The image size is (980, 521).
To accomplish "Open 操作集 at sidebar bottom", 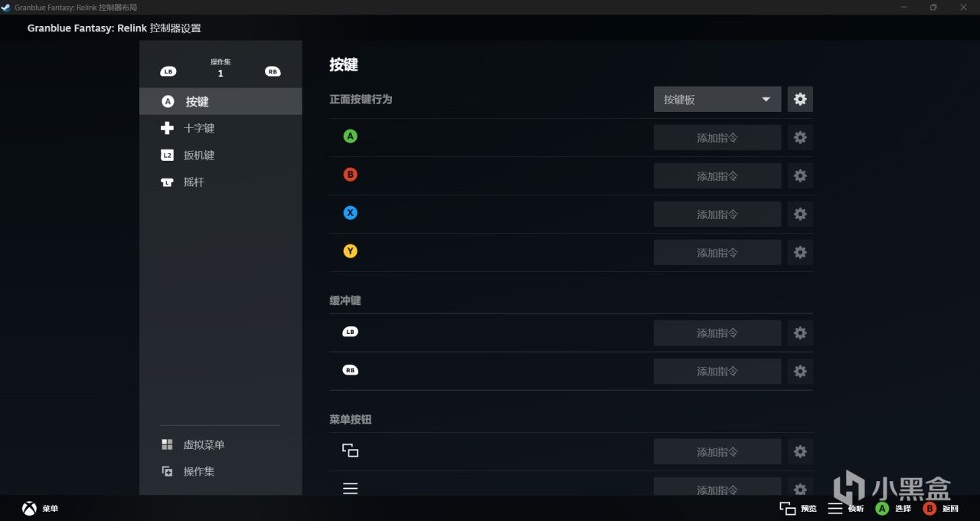I will coord(199,472).
